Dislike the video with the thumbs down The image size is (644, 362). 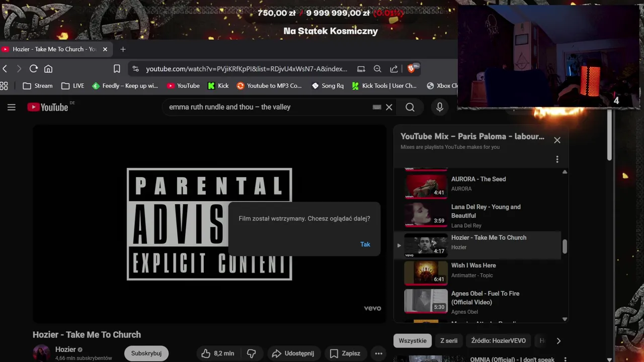click(252, 353)
